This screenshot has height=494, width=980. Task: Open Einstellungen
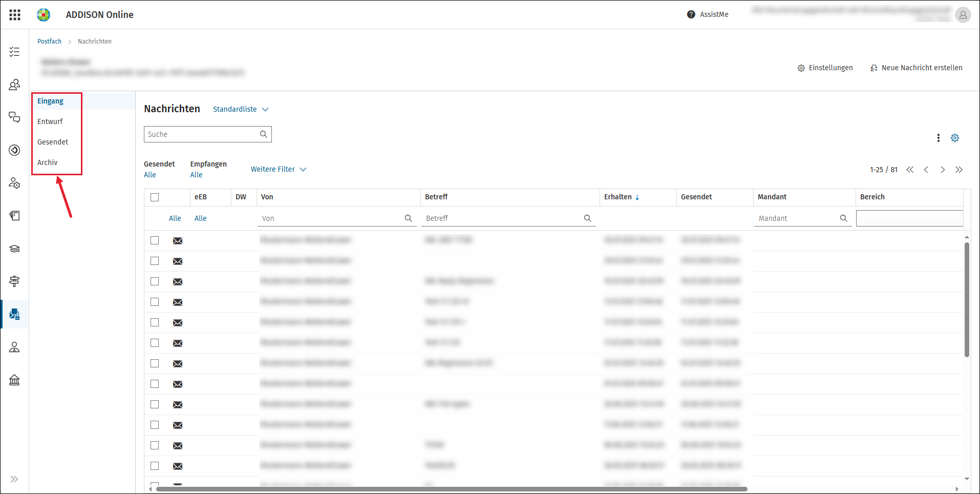tap(825, 68)
